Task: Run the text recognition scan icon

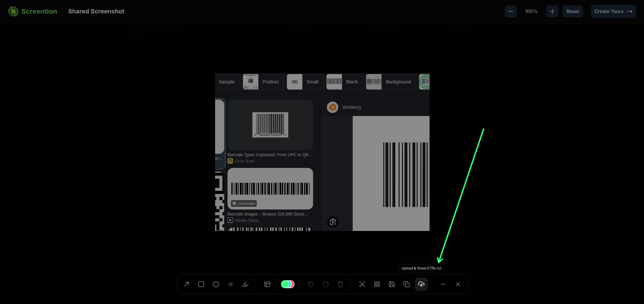Action: pos(362,284)
